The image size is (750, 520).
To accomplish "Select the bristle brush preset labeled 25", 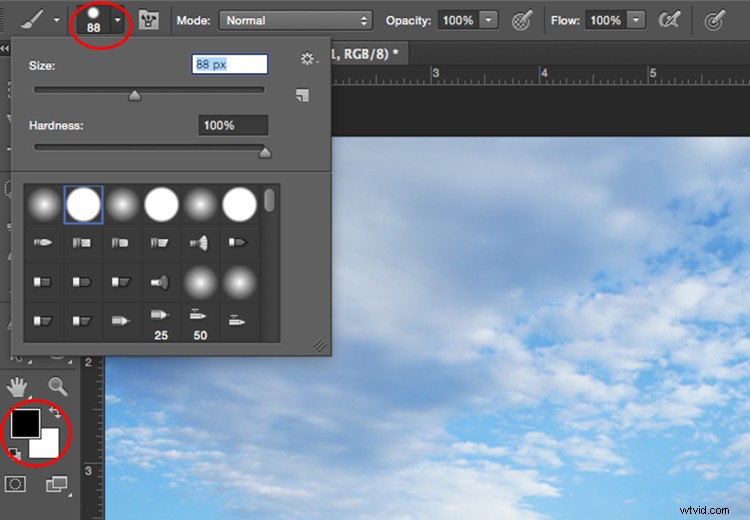I will (161, 323).
